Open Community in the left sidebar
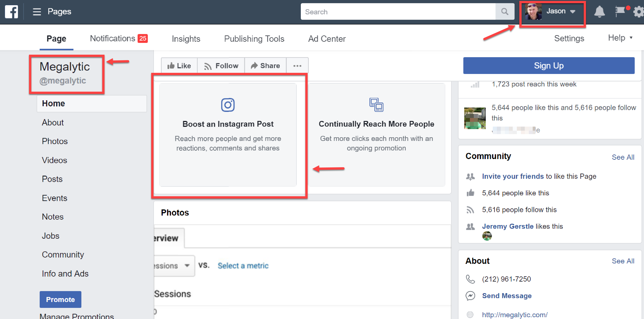The image size is (644, 319). point(63,254)
